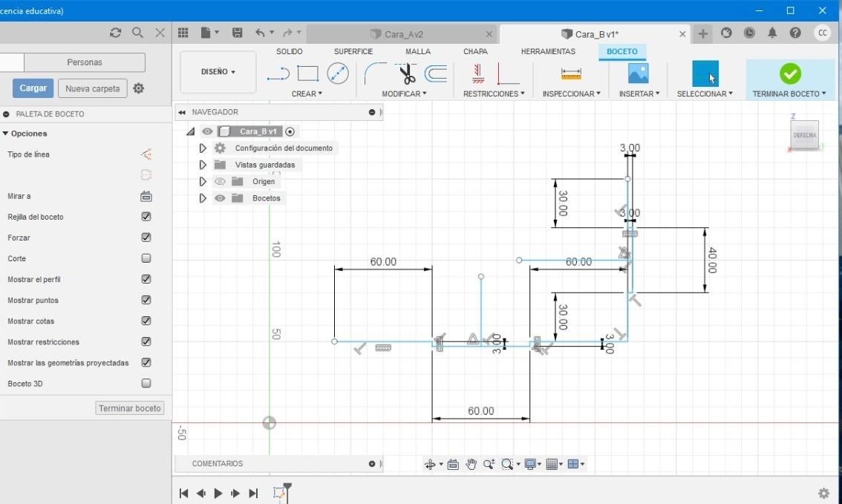Viewport: 842px width, 504px height.
Task: Click the line type construction icon
Action: (146, 154)
